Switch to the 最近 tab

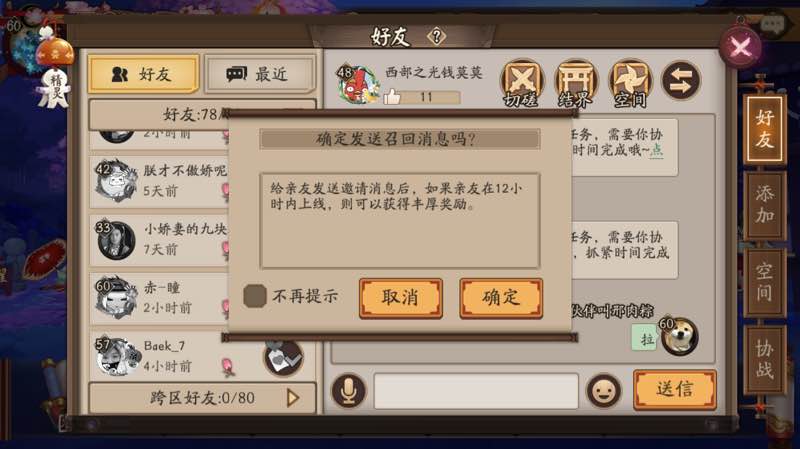[259, 74]
